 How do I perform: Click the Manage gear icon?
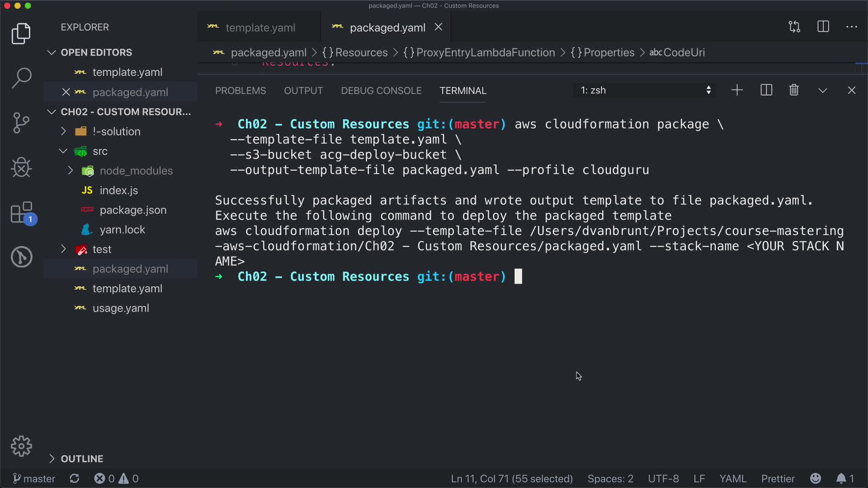click(21, 446)
